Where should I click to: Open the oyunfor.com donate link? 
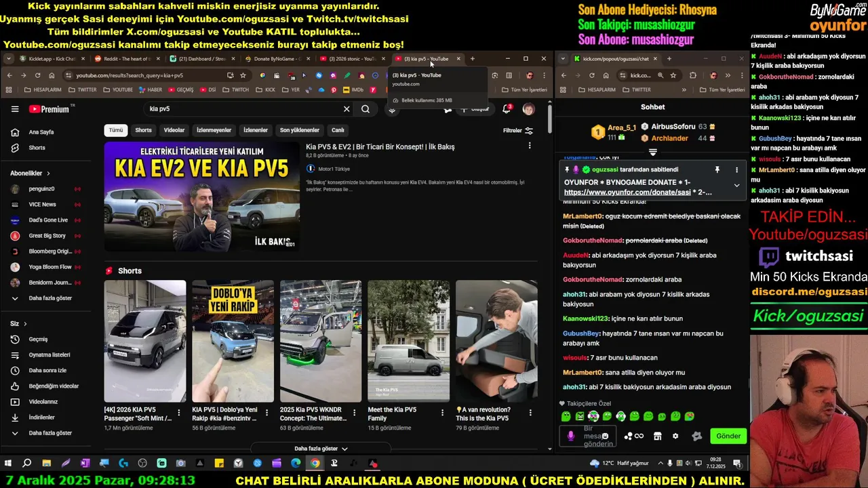[x=627, y=192]
